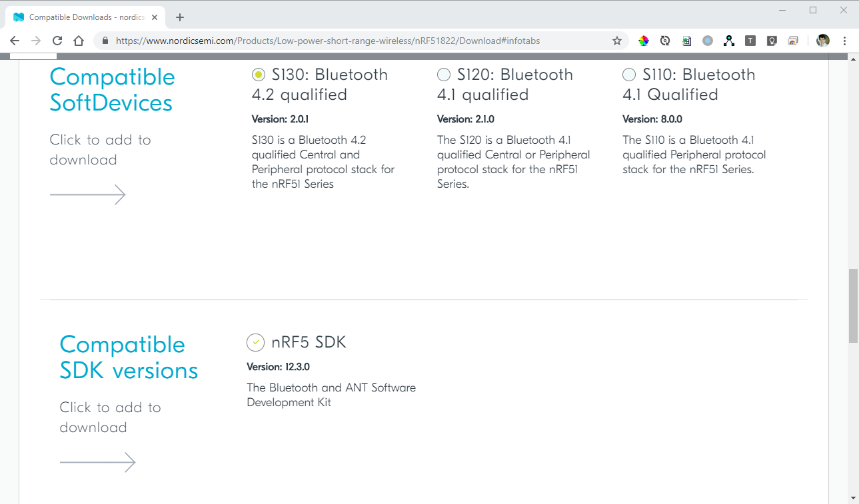Open the blue circle extension

(708, 41)
